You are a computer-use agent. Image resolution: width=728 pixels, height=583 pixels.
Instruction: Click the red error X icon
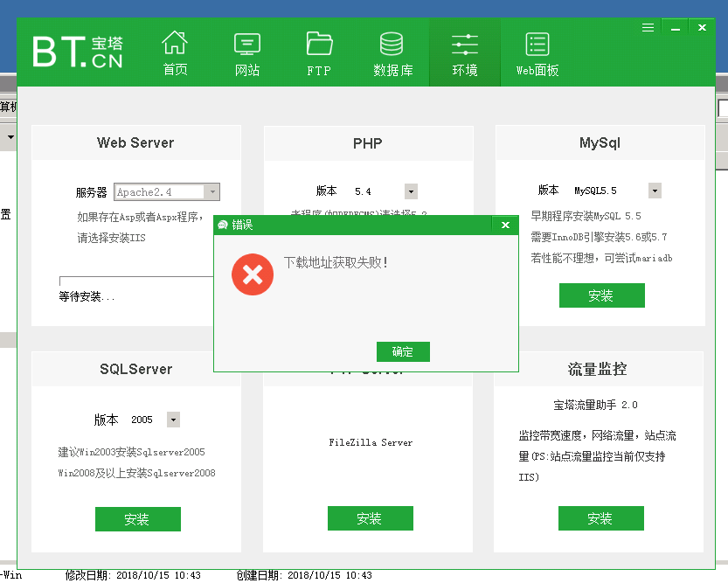(x=253, y=274)
